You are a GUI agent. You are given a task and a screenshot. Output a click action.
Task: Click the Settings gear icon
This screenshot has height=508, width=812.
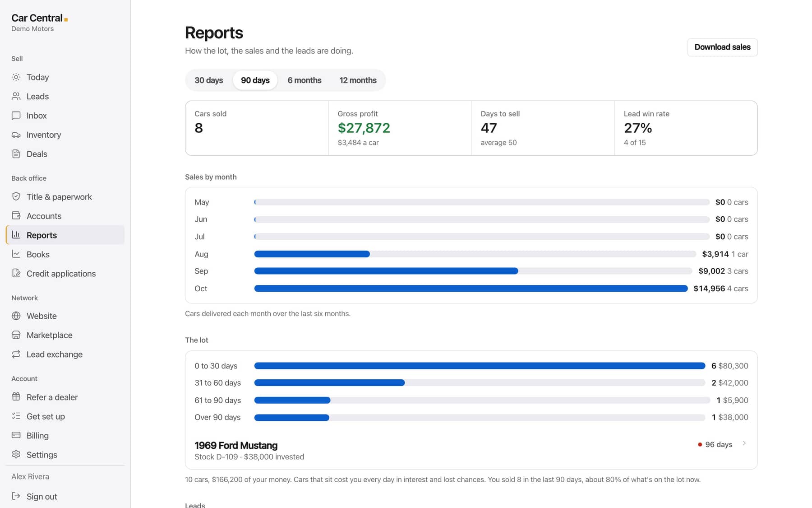point(16,454)
